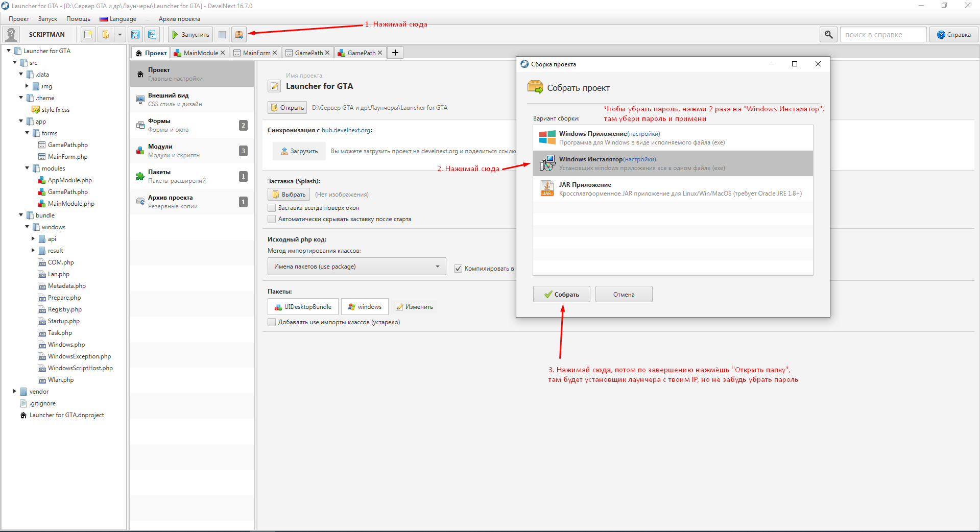Image resolution: width=980 pixels, height=532 pixels.
Task: Click the new project toolbar icon
Action: pos(88,35)
